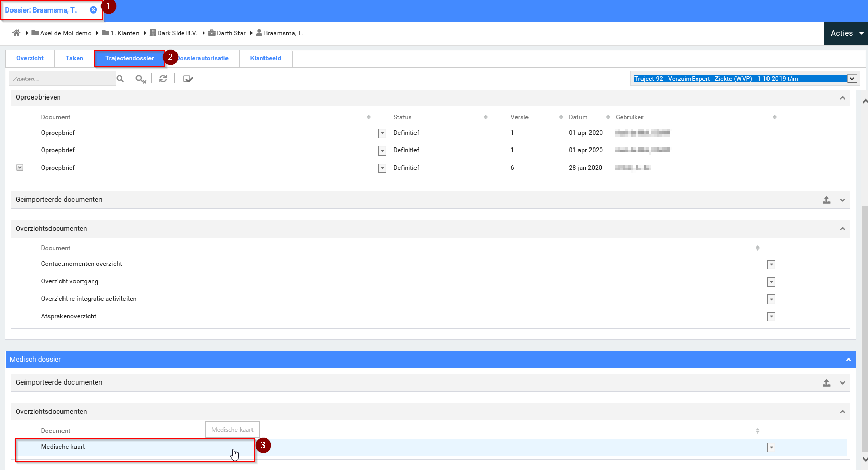Clear search with the magnifier-x icon
The image size is (868, 470).
[x=141, y=79]
